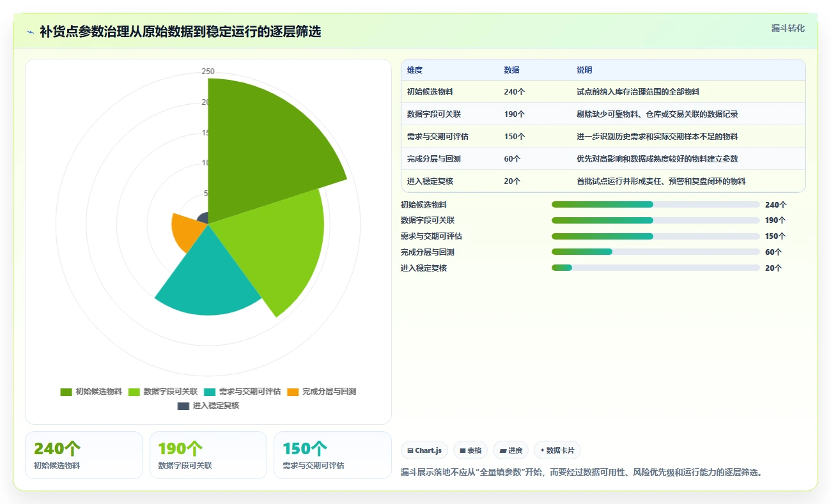Click the 190个 value in the table
This screenshot has width=831, height=504.
pyautogui.click(x=515, y=114)
